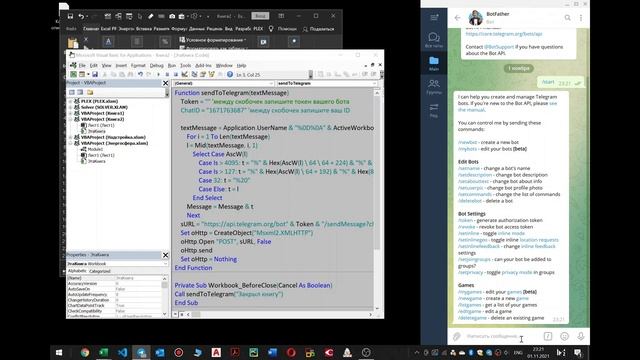Go back with Telegram arrow icon

pyautogui.click(x=458, y=18)
